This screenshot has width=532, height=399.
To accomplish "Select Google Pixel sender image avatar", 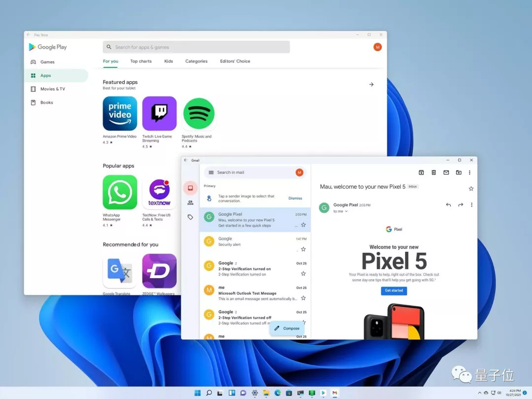I will click(x=209, y=217).
